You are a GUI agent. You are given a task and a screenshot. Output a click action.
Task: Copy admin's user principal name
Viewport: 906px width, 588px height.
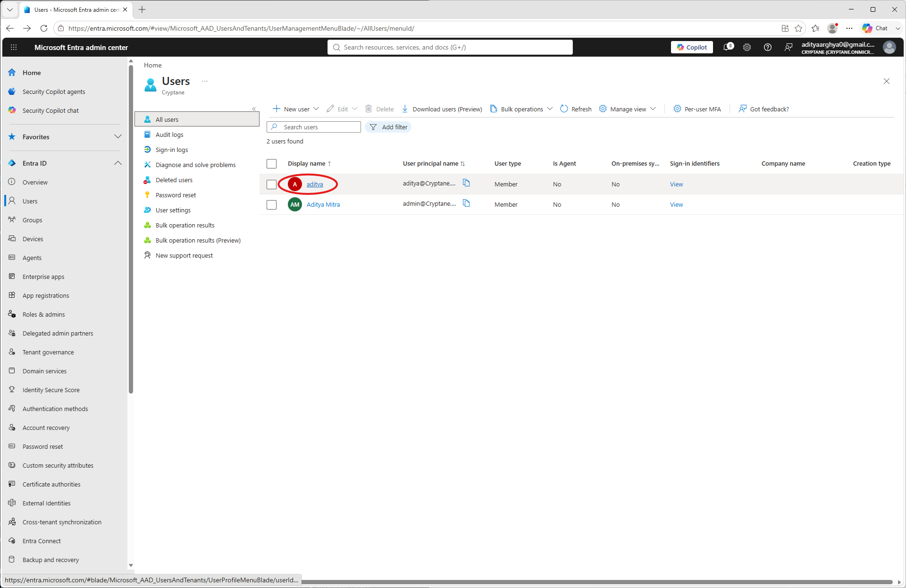click(x=466, y=203)
